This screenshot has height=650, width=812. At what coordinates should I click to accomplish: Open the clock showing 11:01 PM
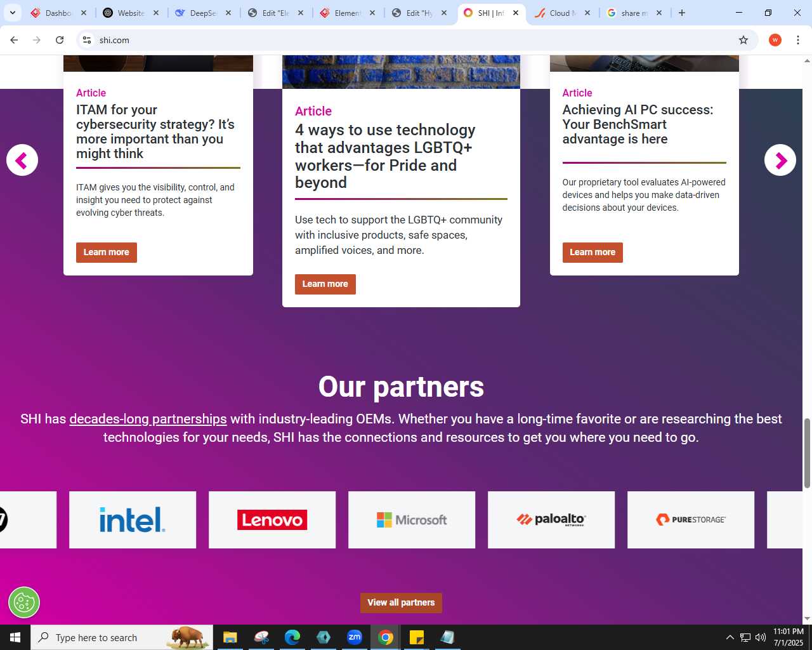tap(789, 637)
